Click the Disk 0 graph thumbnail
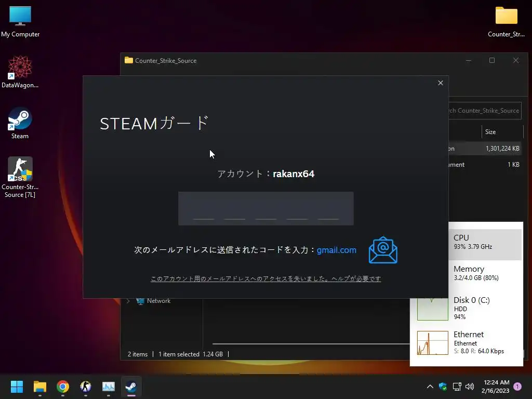Image resolution: width=532 pixels, height=399 pixels. pos(433,309)
